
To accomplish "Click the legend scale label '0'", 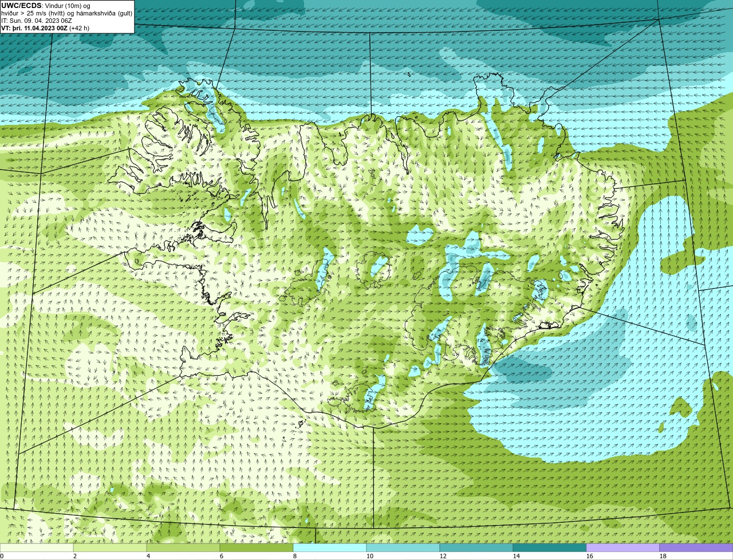I will click(2, 556).
